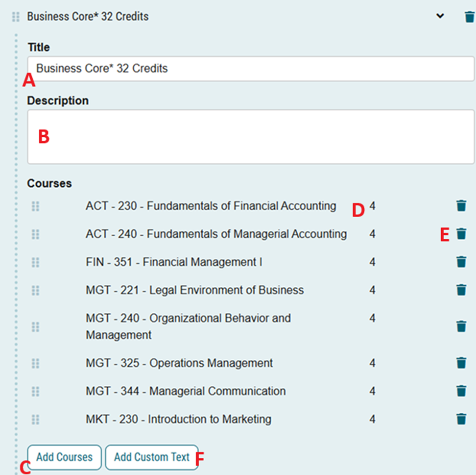The height and width of the screenshot is (475, 476).
Task: Delete the MGT 325 Operations Management course
Action: coord(461,363)
